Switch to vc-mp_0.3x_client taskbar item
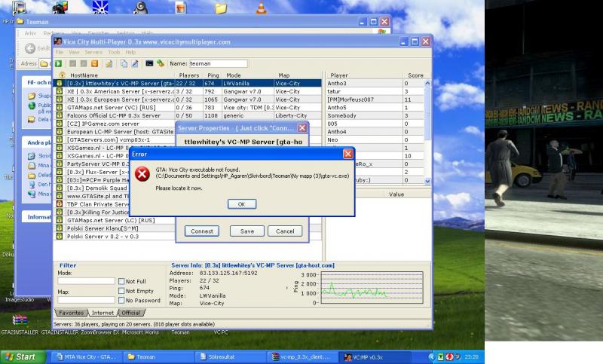The width and height of the screenshot is (603, 364). pyautogui.click(x=302, y=357)
